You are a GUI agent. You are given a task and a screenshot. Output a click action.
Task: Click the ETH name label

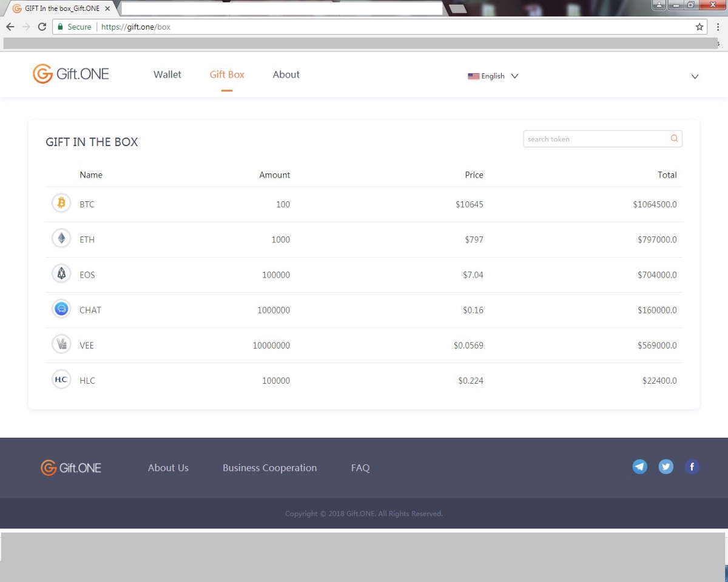click(87, 239)
